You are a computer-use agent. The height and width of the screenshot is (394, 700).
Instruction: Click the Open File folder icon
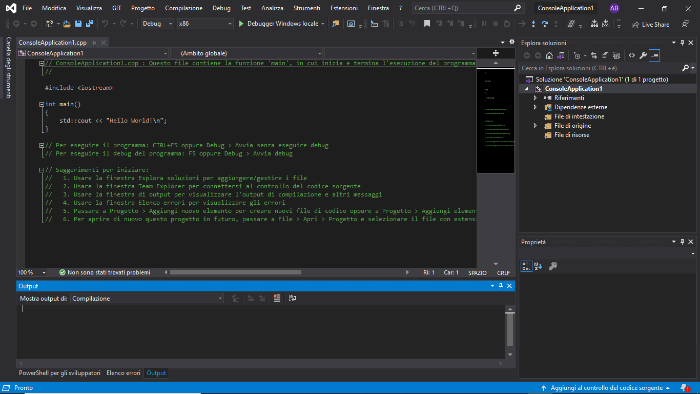(x=67, y=24)
